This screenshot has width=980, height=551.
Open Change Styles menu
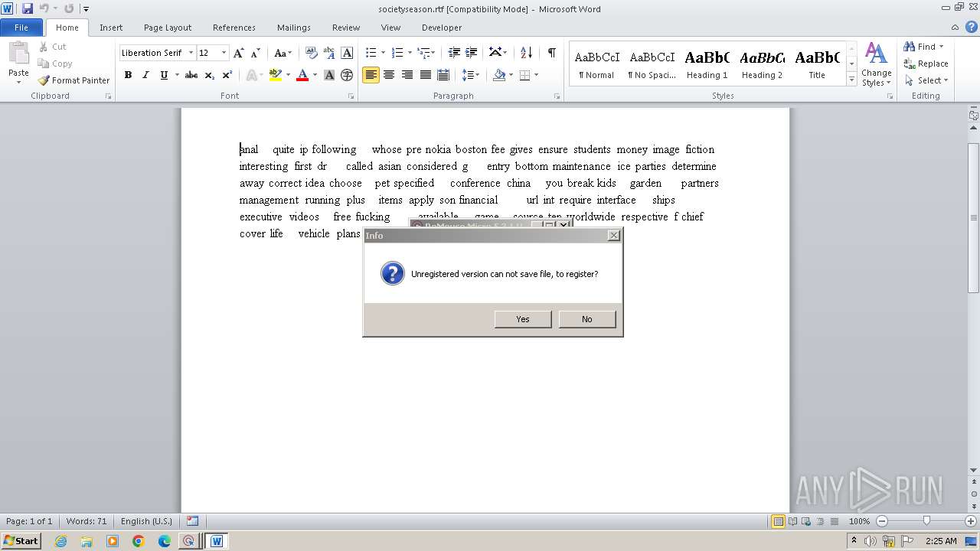tap(876, 64)
